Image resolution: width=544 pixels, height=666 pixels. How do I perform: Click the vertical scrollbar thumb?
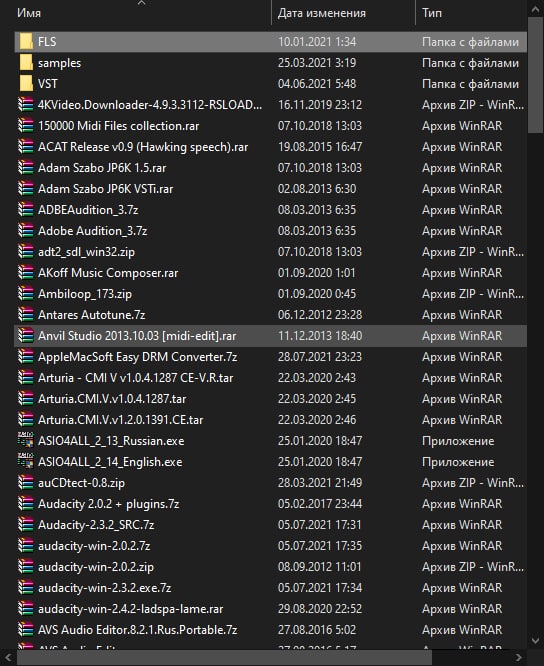(x=535, y=75)
